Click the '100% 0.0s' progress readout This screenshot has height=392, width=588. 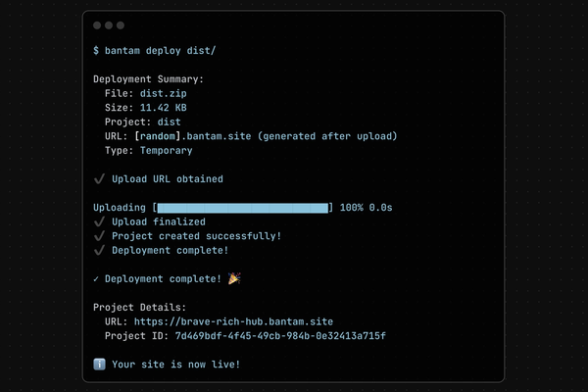tap(366, 208)
